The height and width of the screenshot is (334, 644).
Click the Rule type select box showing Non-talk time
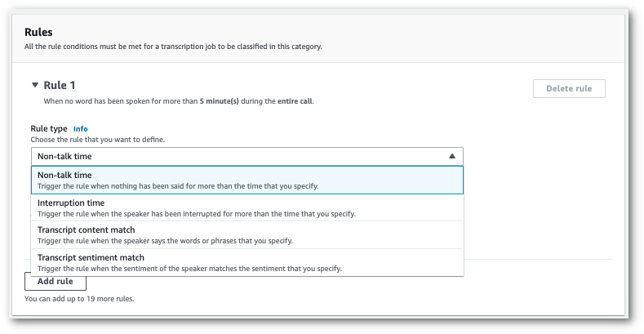(246, 155)
